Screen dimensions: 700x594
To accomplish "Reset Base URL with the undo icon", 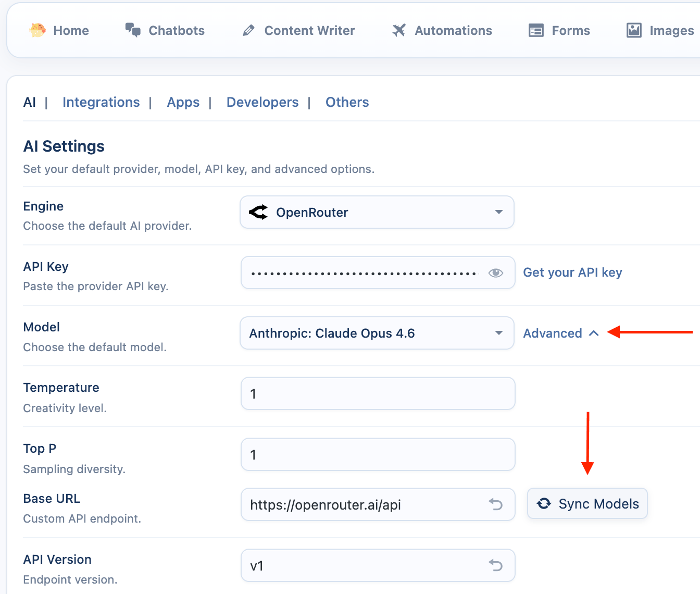I will 495,504.
